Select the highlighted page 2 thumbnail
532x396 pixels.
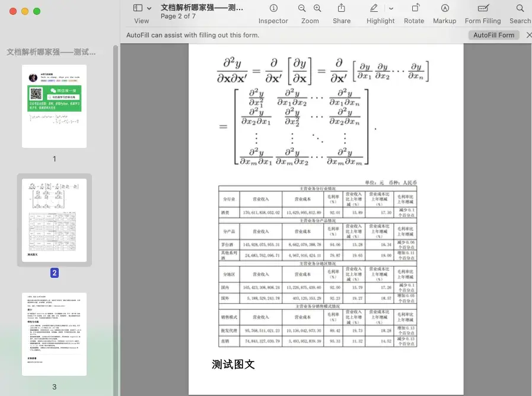[x=54, y=220]
